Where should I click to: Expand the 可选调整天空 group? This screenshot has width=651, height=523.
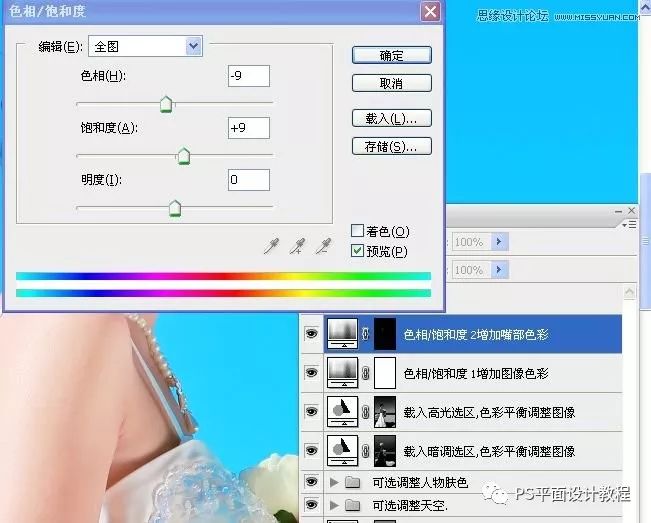click(x=333, y=505)
